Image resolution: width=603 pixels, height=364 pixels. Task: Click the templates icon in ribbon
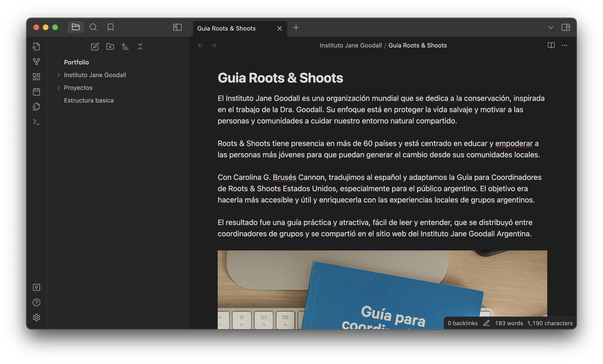tap(36, 107)
